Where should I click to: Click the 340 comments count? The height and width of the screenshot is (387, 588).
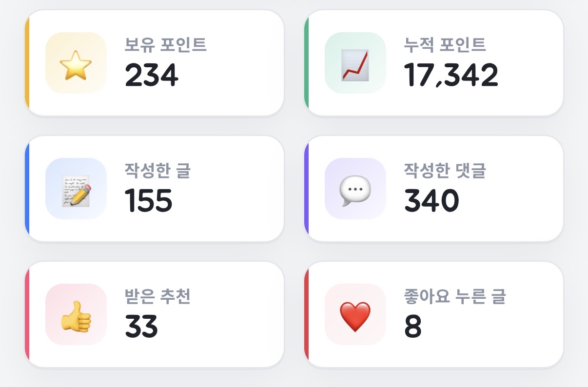pyautogui.click(x=432, y=201)
